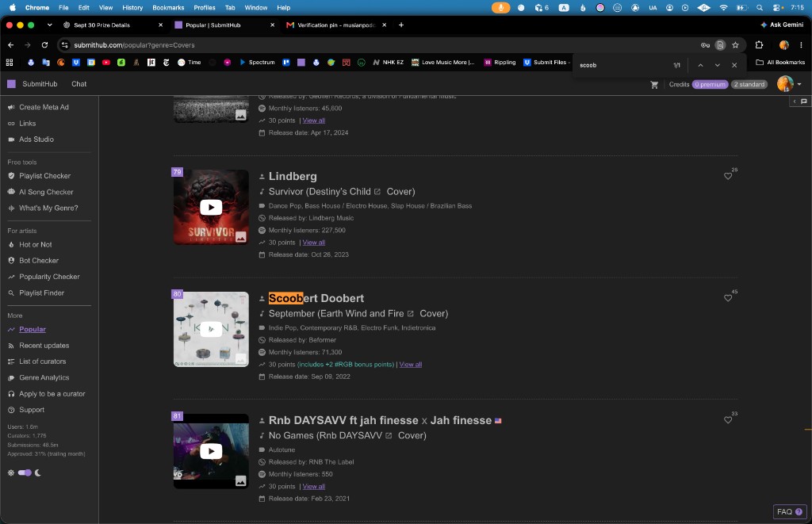Open Popularity Checker
Image resolution: width=812 pixels, height=524 pixels.
49,277
